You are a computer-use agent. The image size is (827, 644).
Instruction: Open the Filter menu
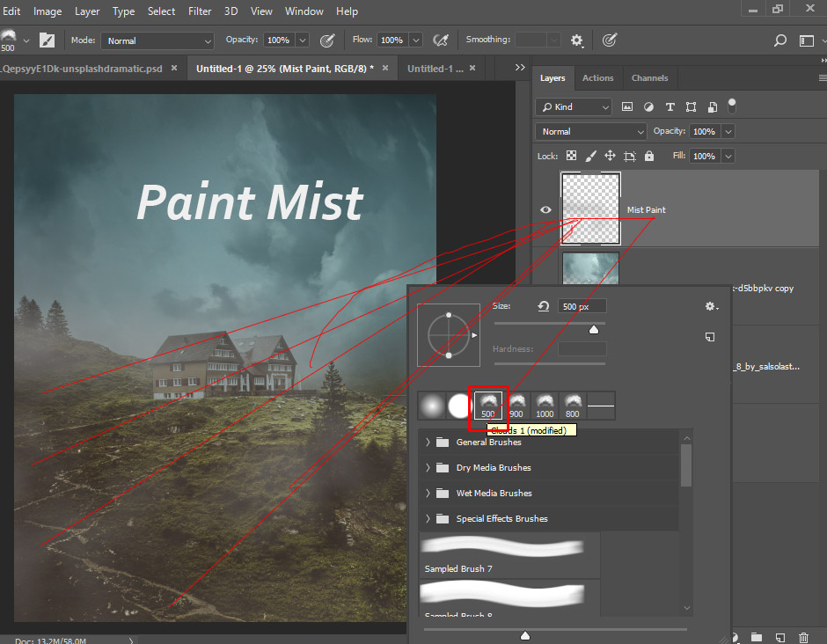(x=200, y=11)
